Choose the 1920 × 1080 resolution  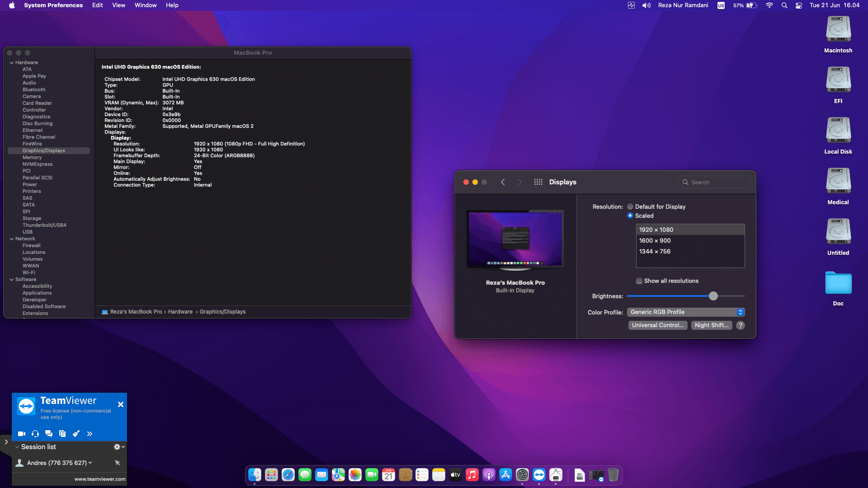coord(690,230)
